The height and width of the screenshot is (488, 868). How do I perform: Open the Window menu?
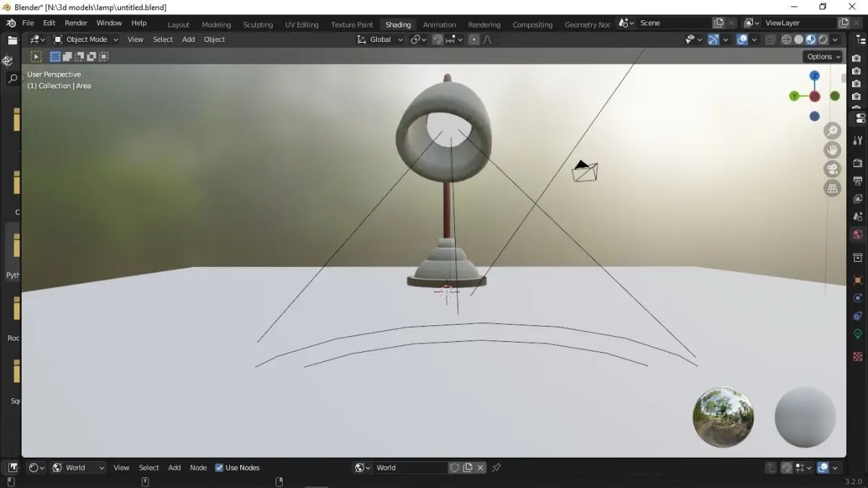pos(109,23)
